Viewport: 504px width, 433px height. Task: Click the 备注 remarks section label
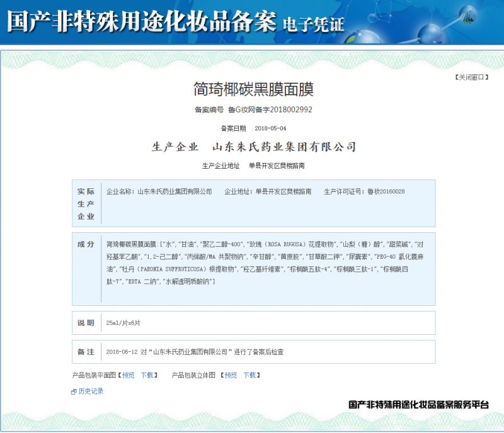click(x=86, y=352)
